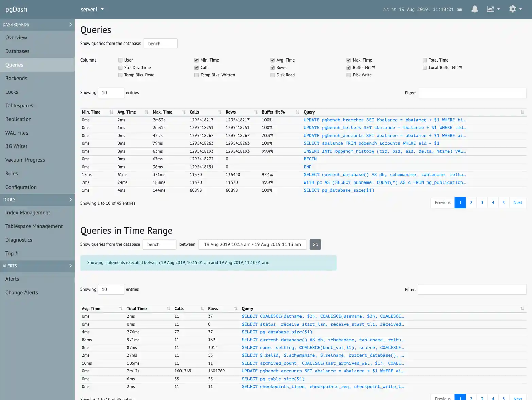This screenshot has width=532, height=400.
Task: Open Vacuum Progress in sidebar
Action: (x=25, y=160)
